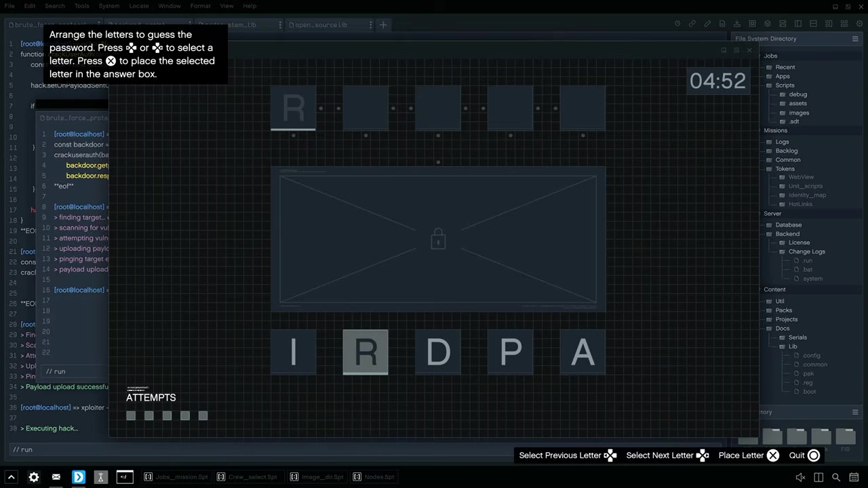Viewport: 868px width, 488px height.
Task: Open the settings gear on the taskbar
Action: point(34,477)
